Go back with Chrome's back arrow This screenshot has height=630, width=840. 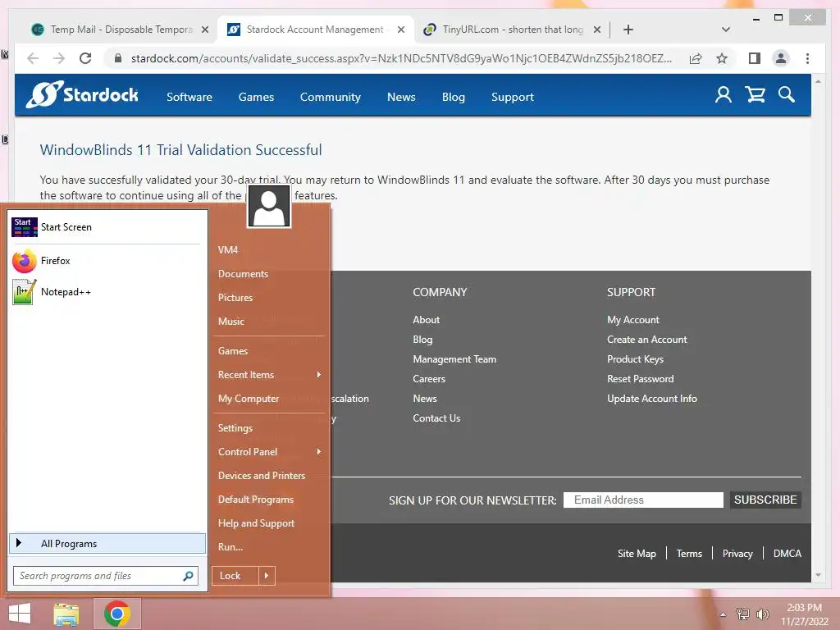click(33, 58)
